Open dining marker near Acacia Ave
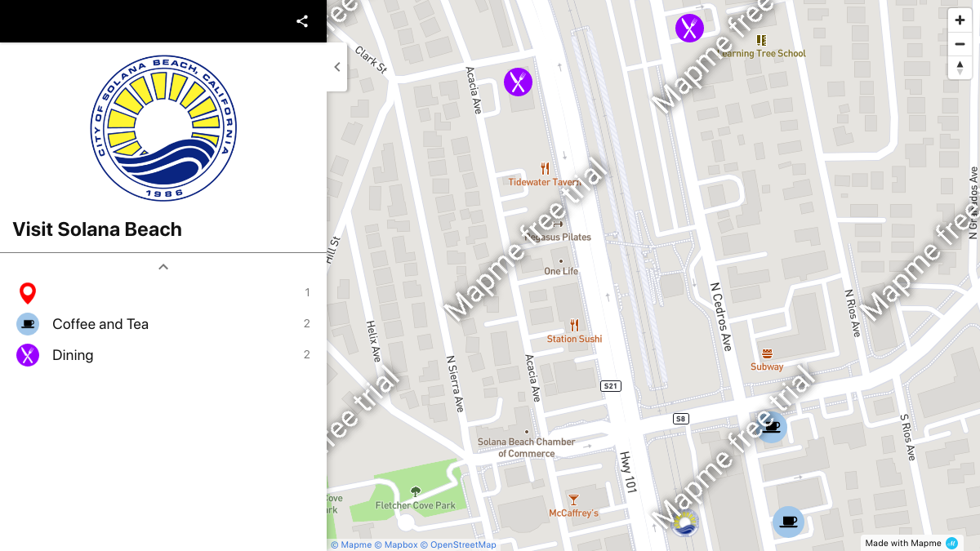Screen dimensions: 980x551 [x=518, y=82]
